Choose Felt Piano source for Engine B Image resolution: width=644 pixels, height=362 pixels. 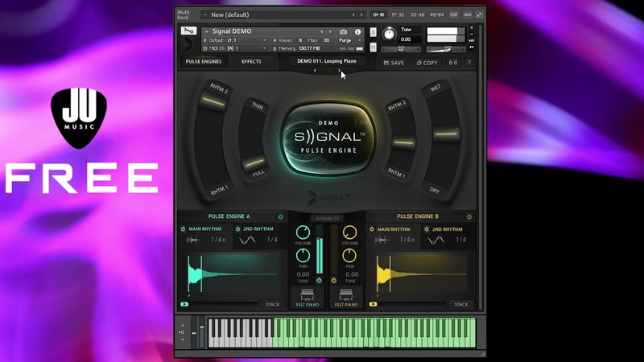pos(346,298)
